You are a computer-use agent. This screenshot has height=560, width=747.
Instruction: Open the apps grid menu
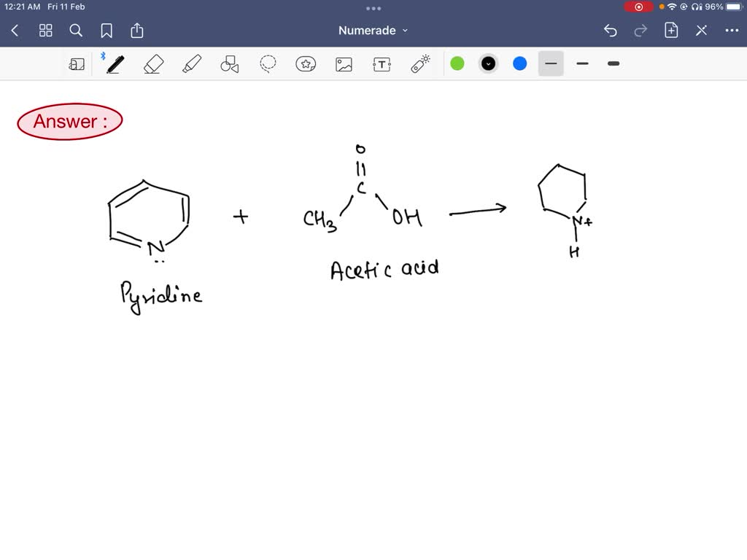45,31
